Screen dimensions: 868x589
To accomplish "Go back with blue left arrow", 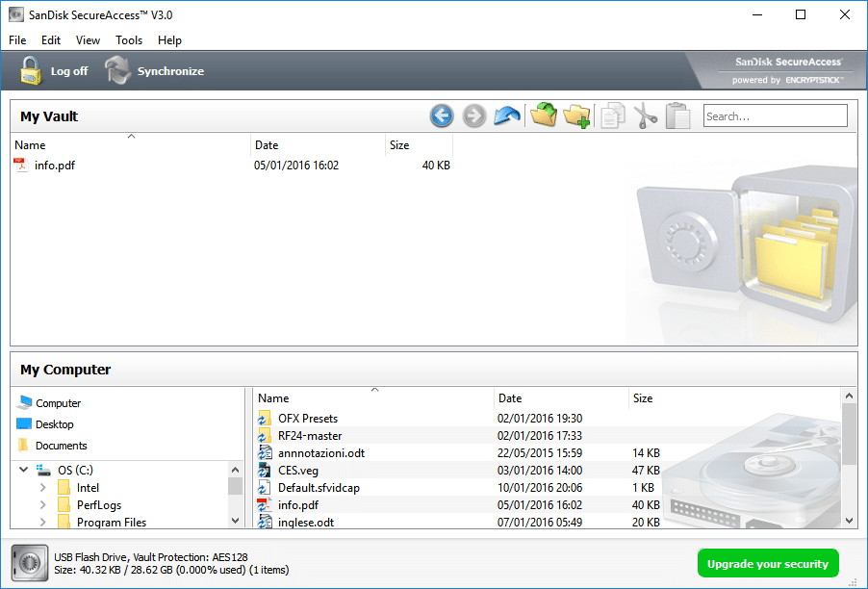I will pyautogui.click(x=441, y=116).
